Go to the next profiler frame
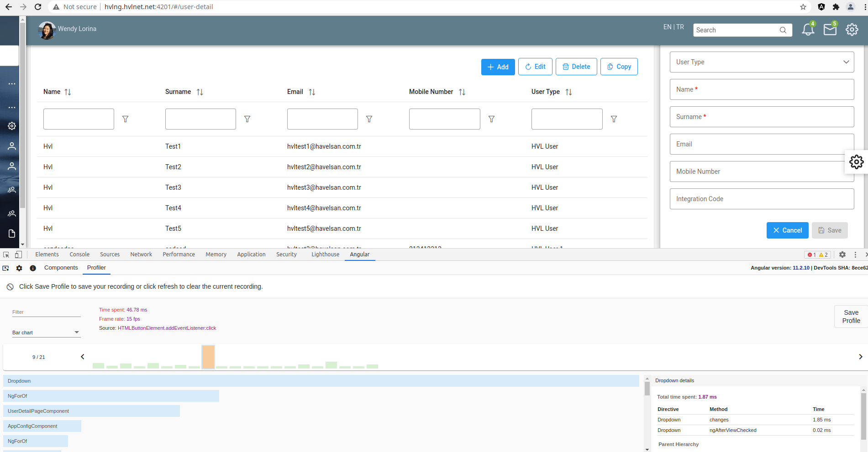This screenshot has width=868, height=452. [x=860, y=357]
